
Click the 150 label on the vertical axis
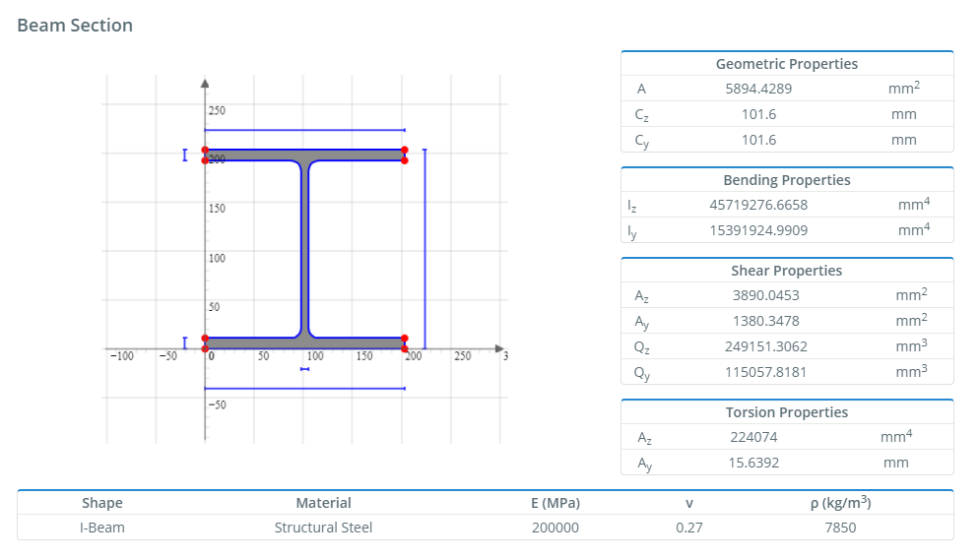217,209
